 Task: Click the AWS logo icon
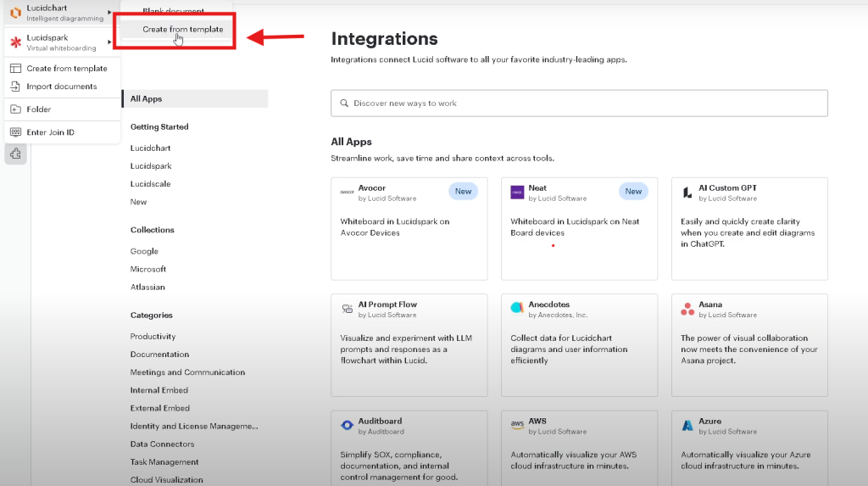pos(517,424)
